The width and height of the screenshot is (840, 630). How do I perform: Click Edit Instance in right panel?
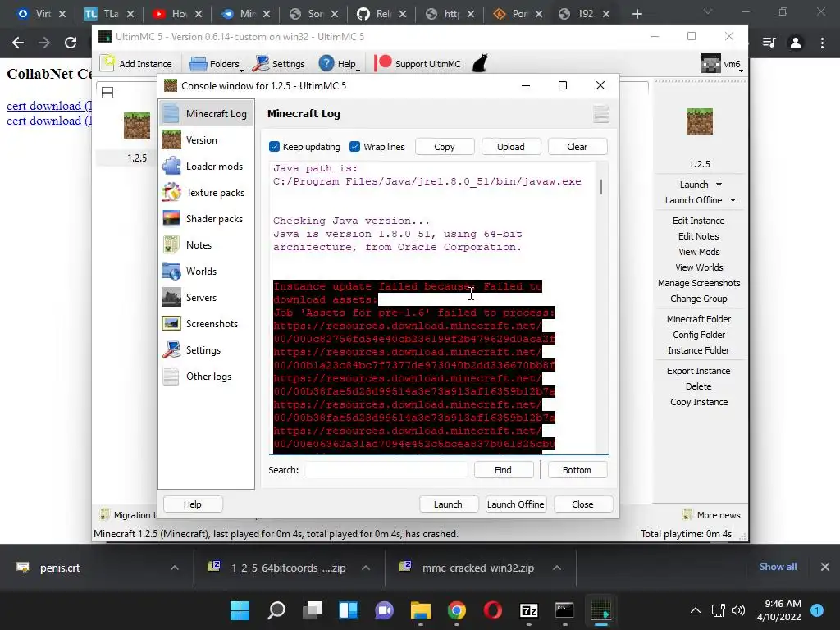click(x=698, y=220)
